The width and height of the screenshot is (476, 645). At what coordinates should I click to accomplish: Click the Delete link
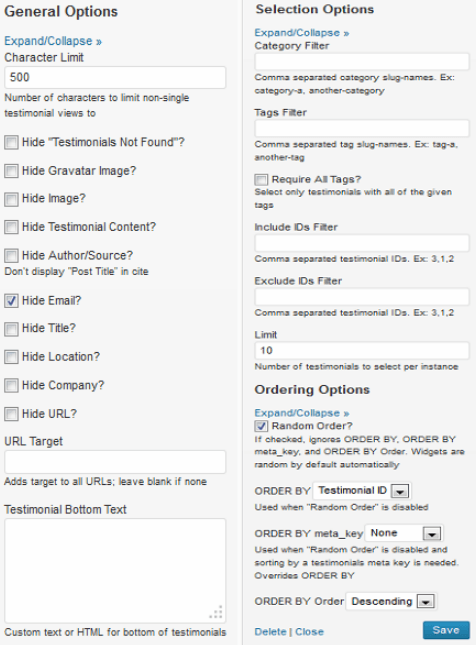[270, 632]
